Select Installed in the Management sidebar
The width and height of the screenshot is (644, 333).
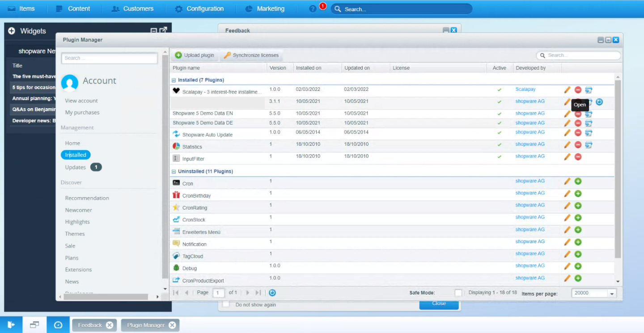(x=76, y=155)
